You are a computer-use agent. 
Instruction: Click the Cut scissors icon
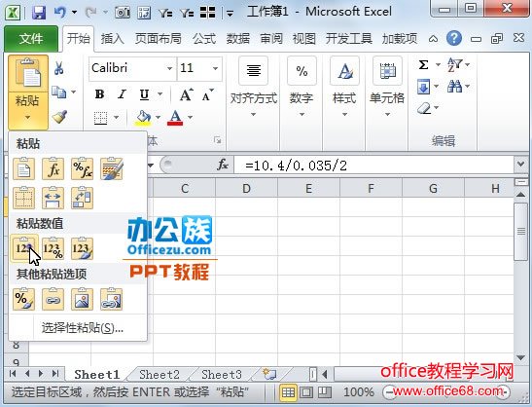coord(59,68)
